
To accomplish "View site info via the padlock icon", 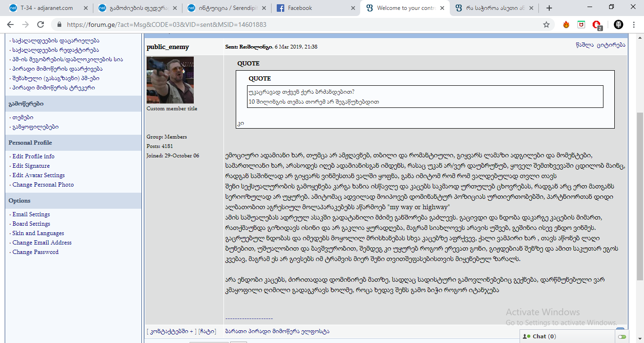I will coord(59,24).
